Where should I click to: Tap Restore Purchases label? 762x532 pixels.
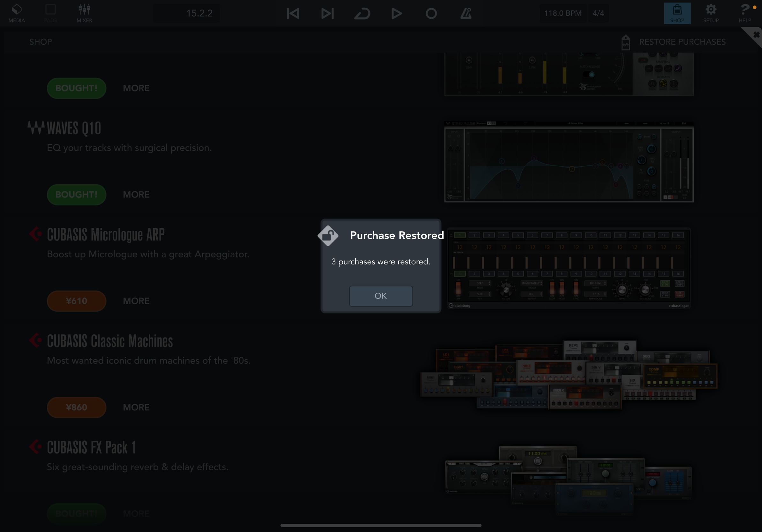tap(682, 42)
